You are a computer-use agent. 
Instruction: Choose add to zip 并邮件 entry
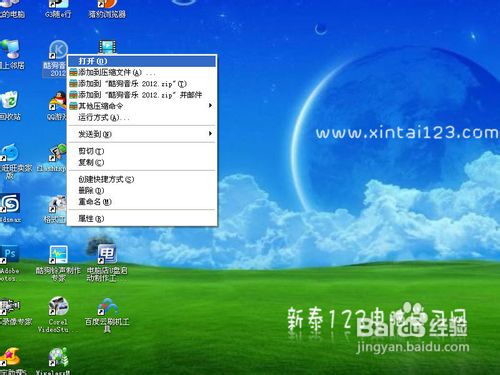click(142, 95)
